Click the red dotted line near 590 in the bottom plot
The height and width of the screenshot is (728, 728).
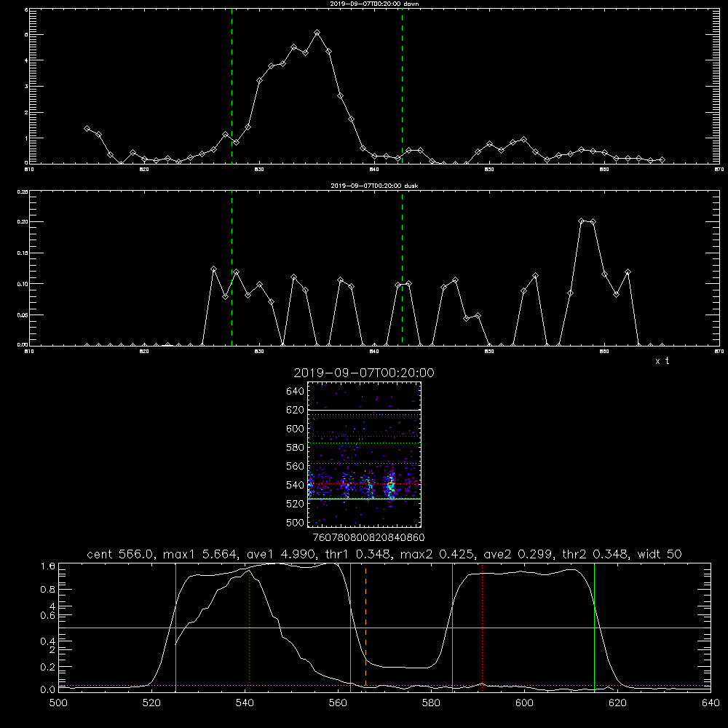[483, 627]
